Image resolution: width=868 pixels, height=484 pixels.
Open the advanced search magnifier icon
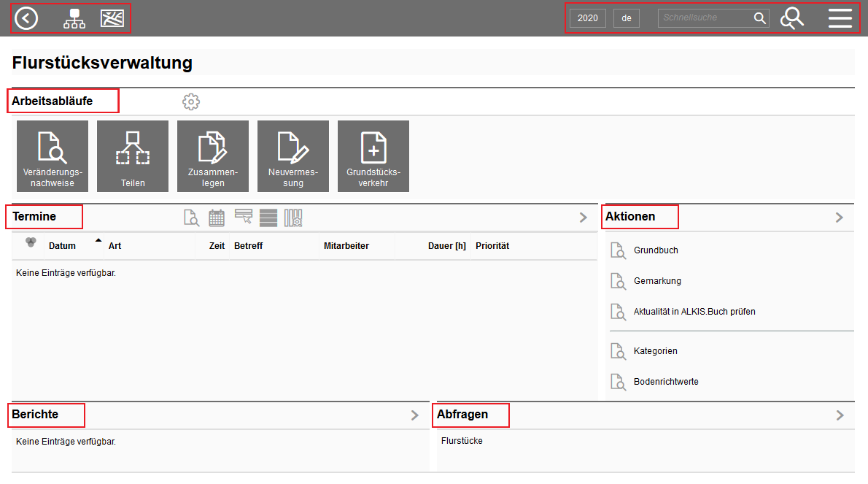point(791,18)
